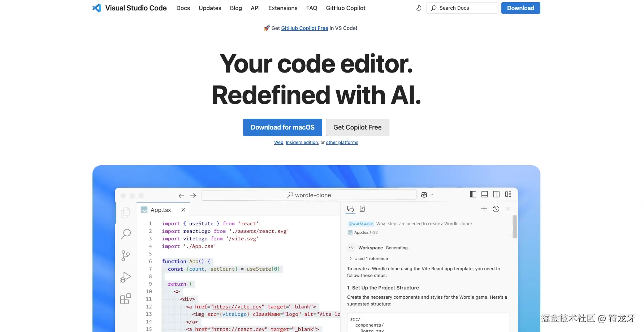Click the 'return (' code line
644x332 pixels.
tap(180, 284)
